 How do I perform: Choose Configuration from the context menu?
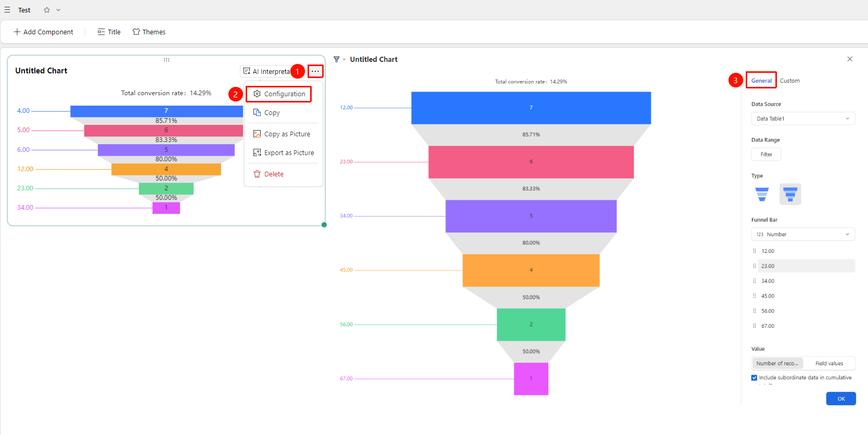point(279,94)
